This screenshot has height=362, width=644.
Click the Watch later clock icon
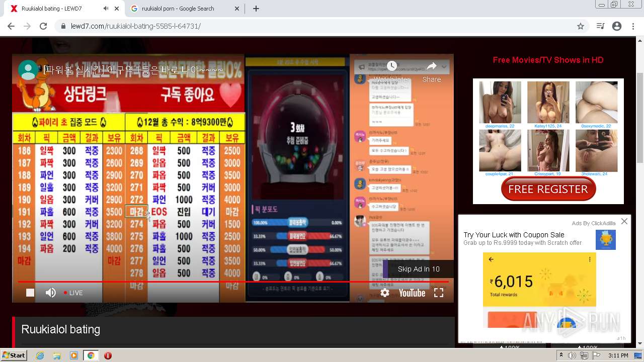pos(392,66)
